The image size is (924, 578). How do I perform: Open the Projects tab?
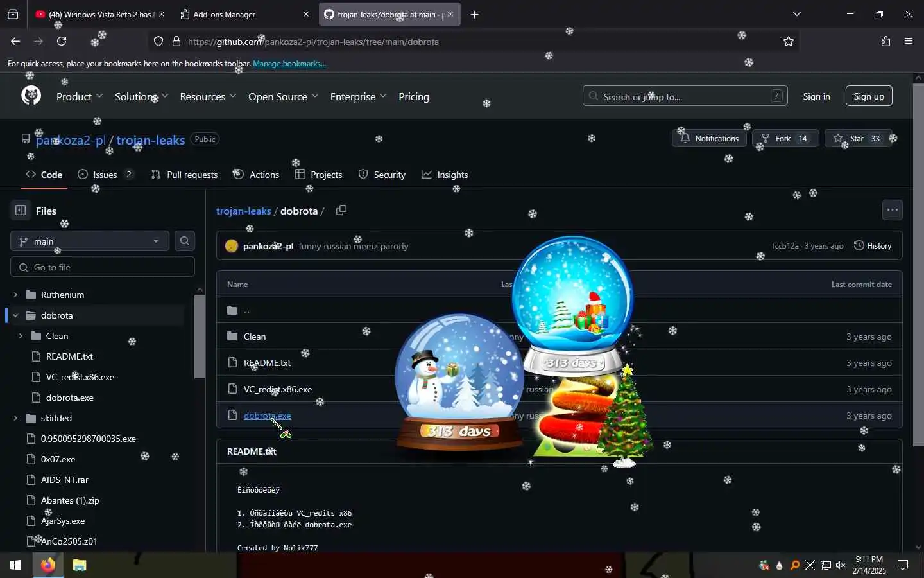click(319, 175)
